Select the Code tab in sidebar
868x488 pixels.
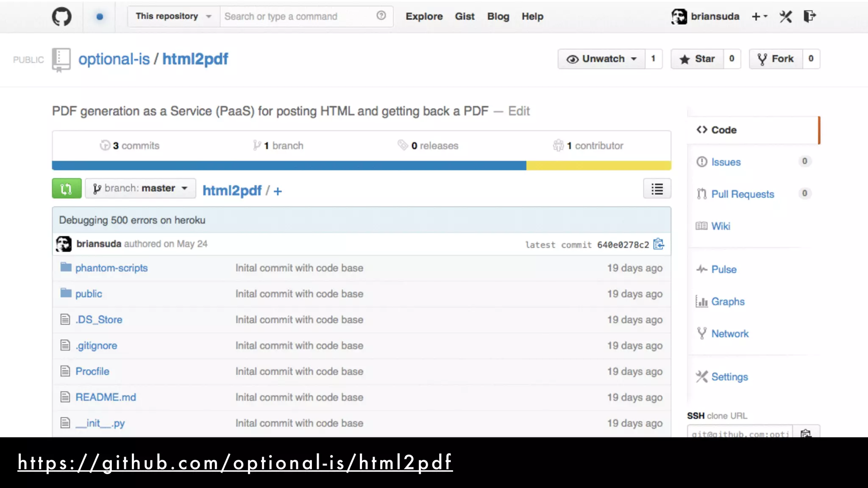tap(753, 130)
